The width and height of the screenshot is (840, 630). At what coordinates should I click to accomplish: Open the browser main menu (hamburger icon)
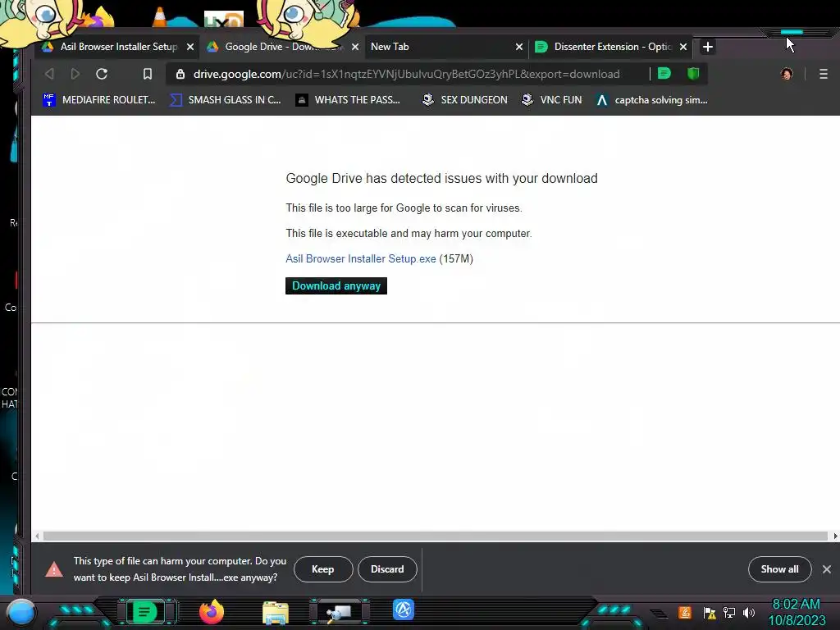[x=824, y=74]
